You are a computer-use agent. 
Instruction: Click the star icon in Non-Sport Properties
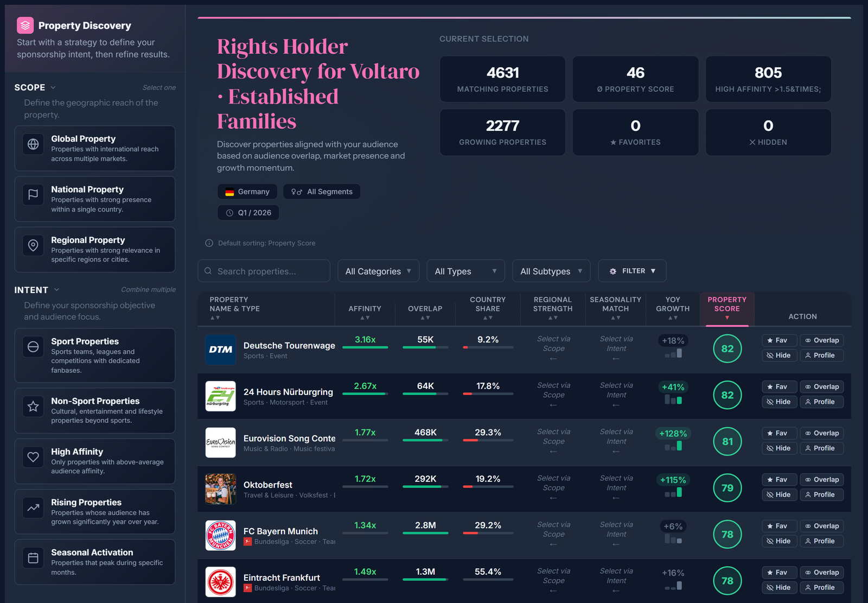(33, 406)
